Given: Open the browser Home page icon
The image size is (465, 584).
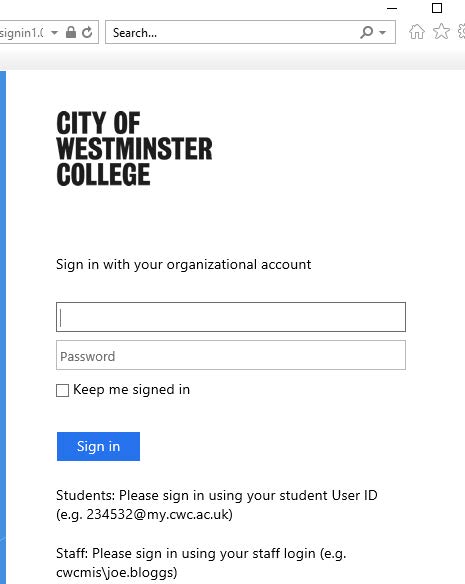Looking at the screenshot, I should tap(417, 32).
